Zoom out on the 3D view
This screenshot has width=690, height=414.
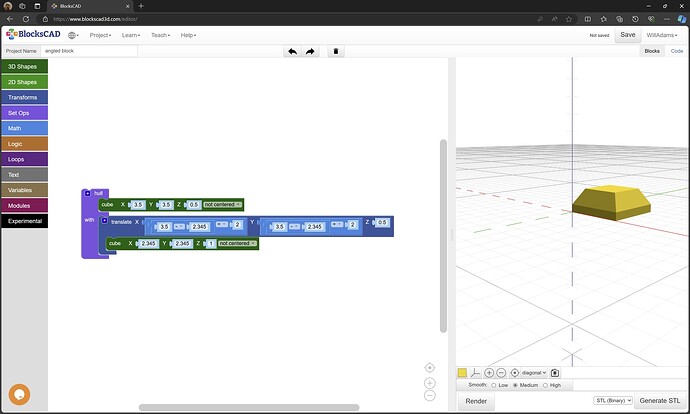[501, 373]
